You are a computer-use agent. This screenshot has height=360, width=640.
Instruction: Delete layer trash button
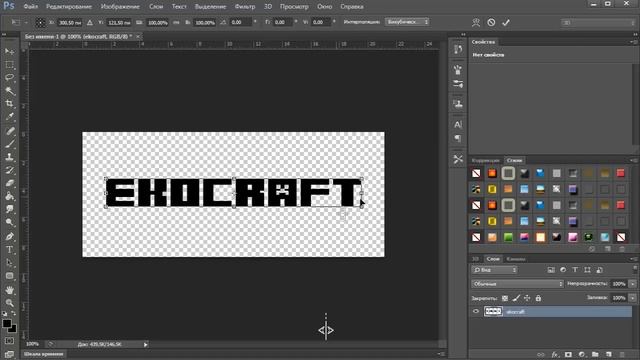click(622, 354)
